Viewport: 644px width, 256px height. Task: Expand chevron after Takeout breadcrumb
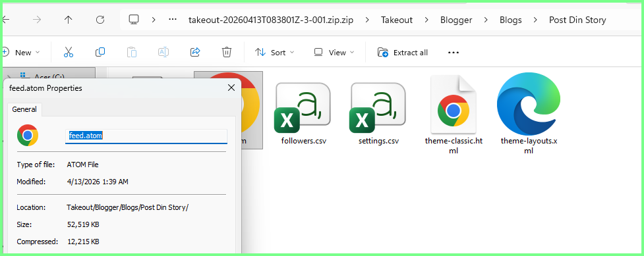426,20
